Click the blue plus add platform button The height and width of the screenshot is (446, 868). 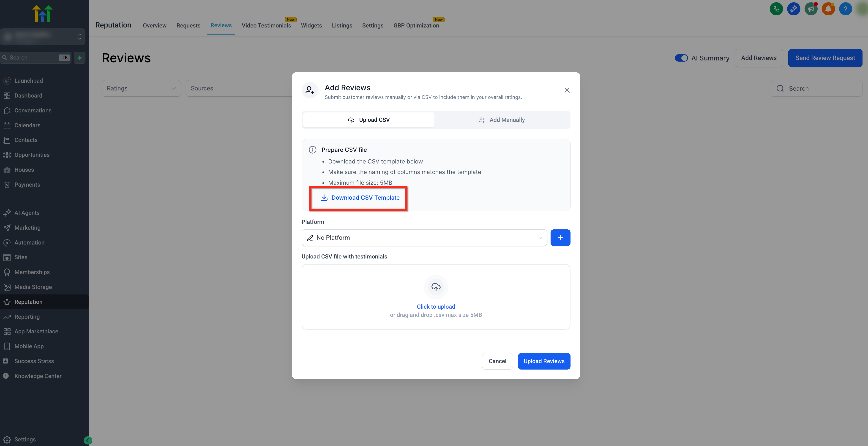pyautogui.click(x=560, y=237)
